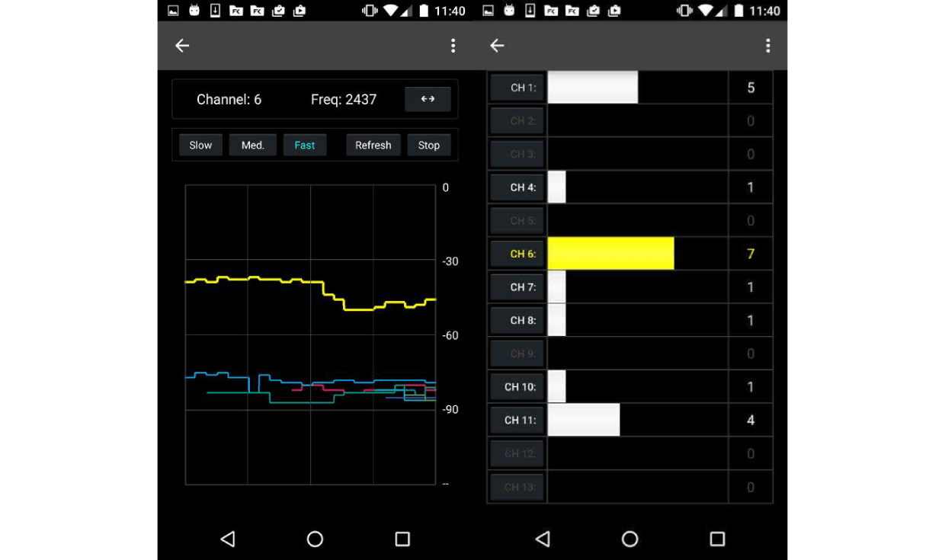The image size is (945, 560).
Task: Select the CH 6: highlighted channel
Action: click(x=517, y=254)
